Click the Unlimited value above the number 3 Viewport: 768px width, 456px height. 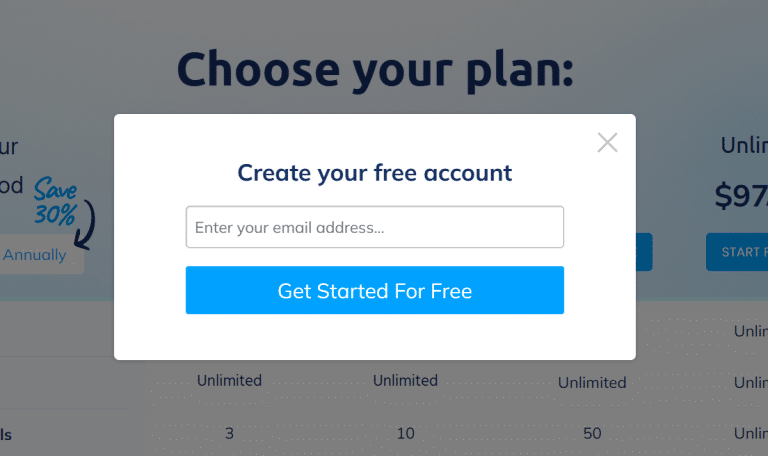(x=229, y=381)
